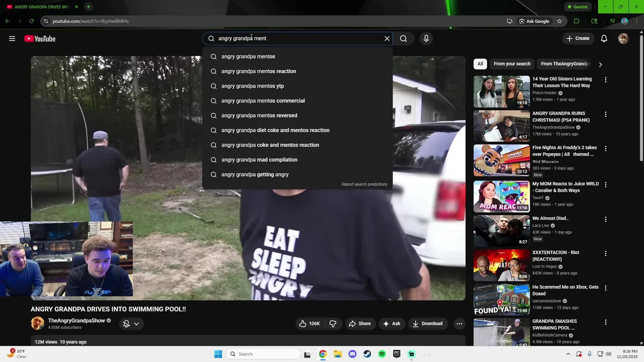Image resolution: width=644 pixels, height=362 pixels.
Task: Click the taskbar volume icon
Action: coord(608,354)
